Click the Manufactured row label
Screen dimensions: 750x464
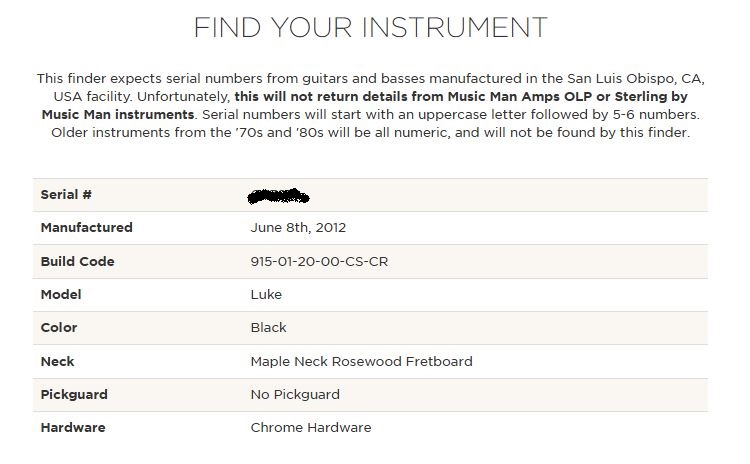point(86,228)
